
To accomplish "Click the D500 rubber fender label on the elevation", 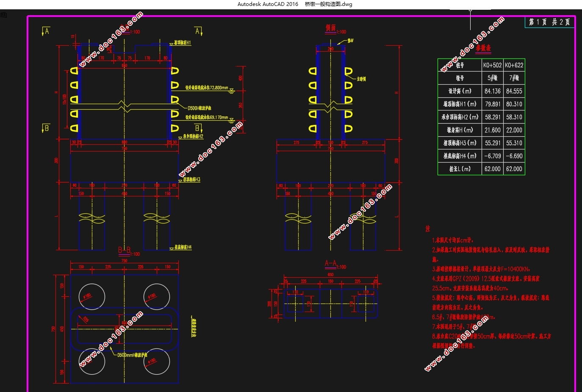I will pyautogui.click(x=200, y=108).
